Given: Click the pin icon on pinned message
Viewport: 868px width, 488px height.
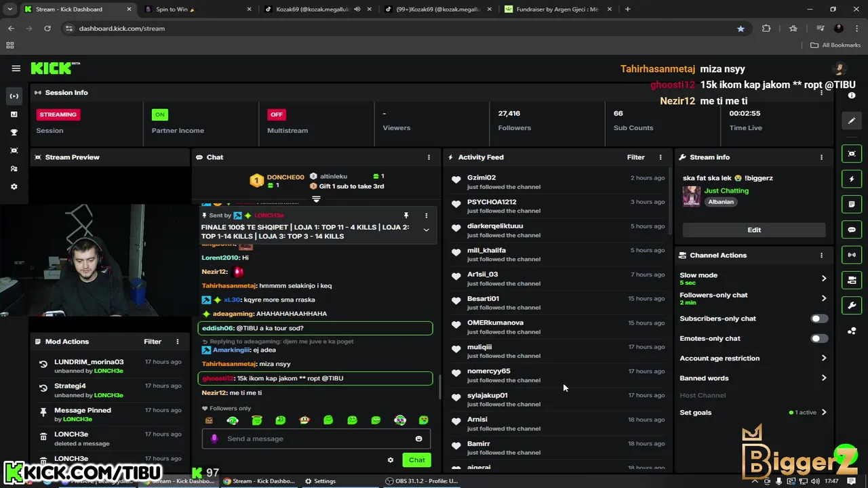Looking at the screenshot, I should [406, 216].
